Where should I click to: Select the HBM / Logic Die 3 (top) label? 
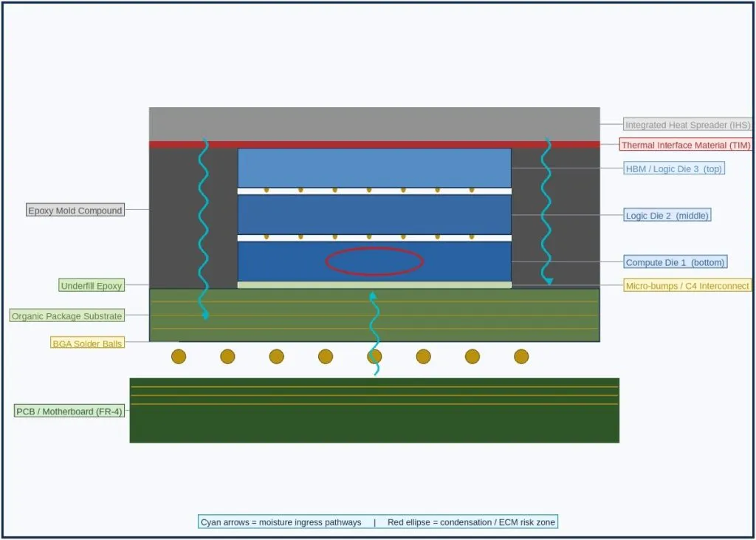(673, 168)
